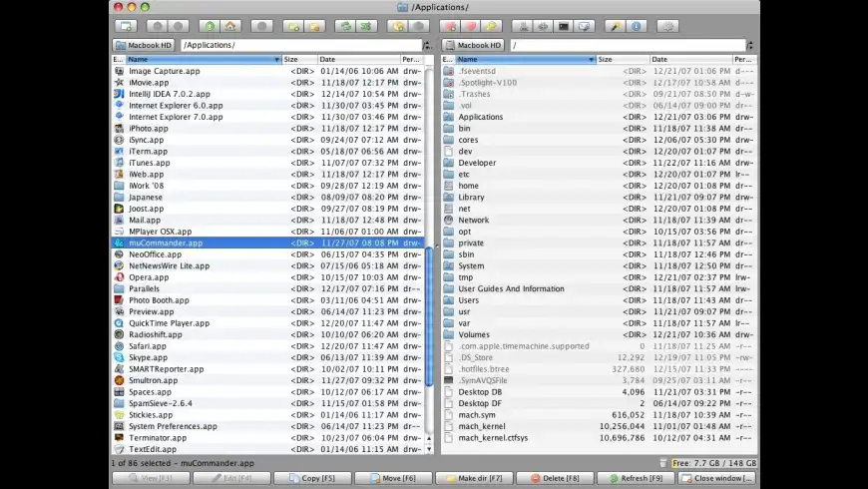Swap folders with green arrows icon

tap(346, 26)
